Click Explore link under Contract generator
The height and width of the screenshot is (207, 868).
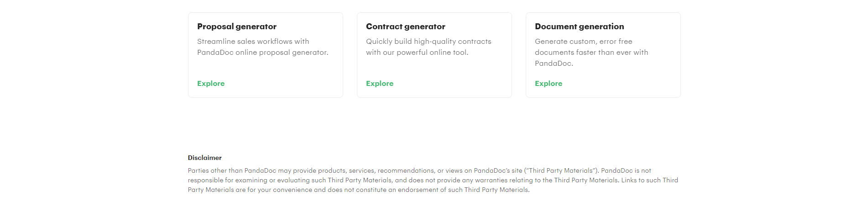point(380,84)
